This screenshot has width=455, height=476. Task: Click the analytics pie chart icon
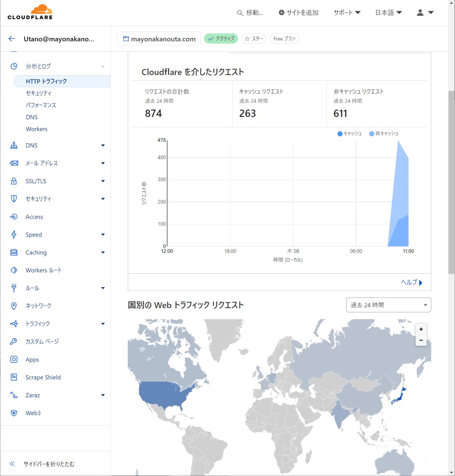(x=14, y=66)
